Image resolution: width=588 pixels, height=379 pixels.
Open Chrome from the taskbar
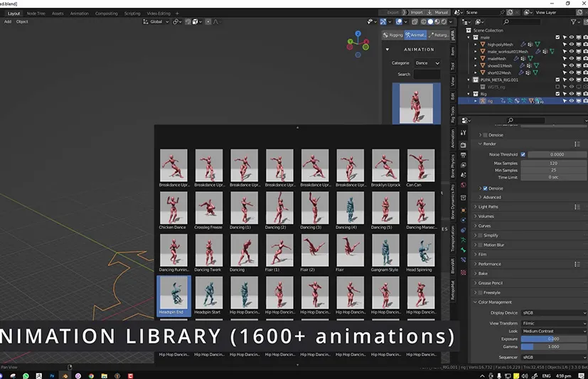(x=91, y=375)
